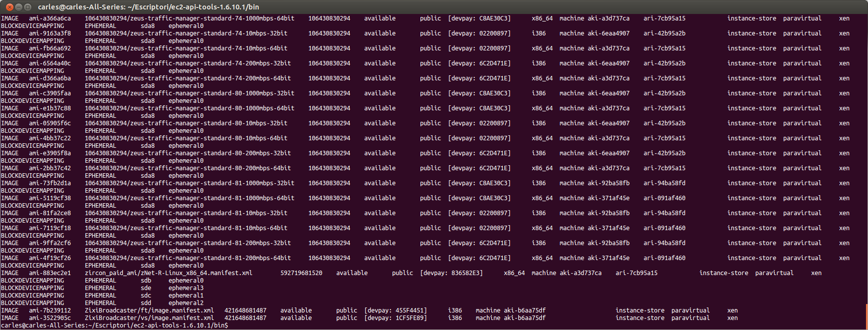
Task: Select image ID ami-c3905faa
Action: pos(50,93)
